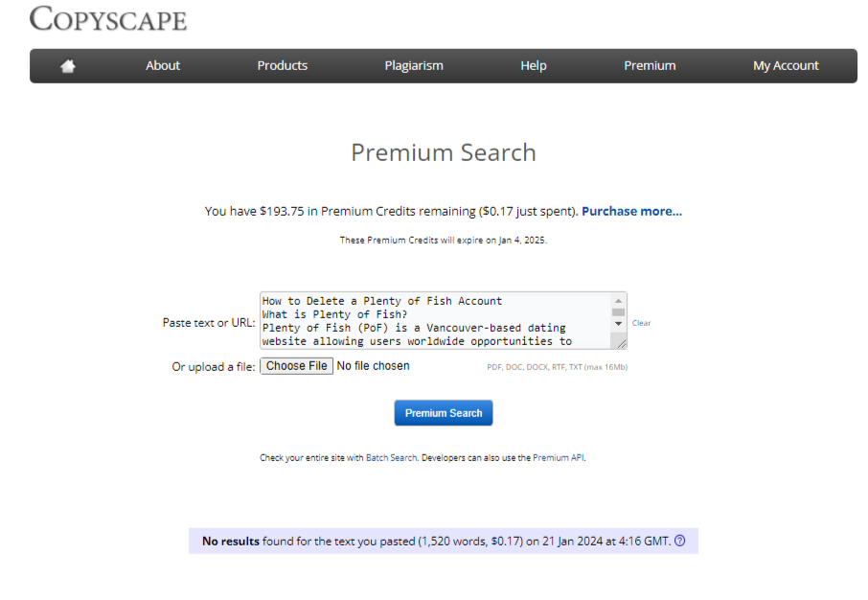
Task: Click the home icon in navigation bar
Action: (x=68, y=66)
